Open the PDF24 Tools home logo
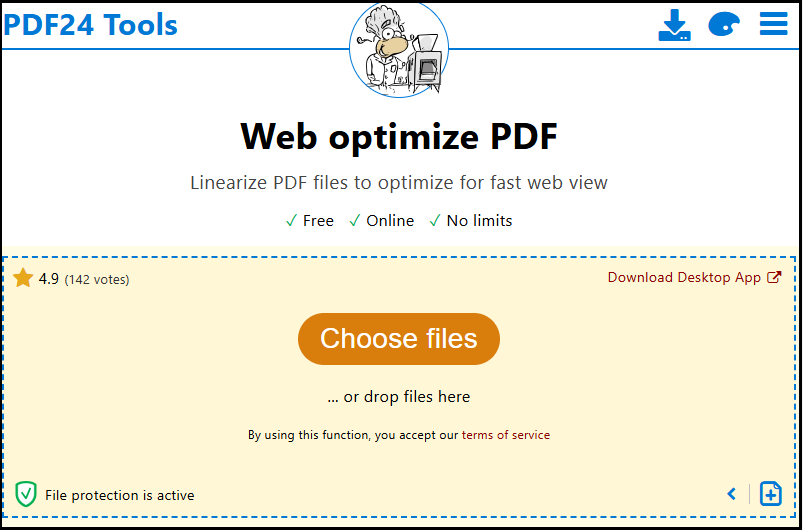This screenshot has width=803, height=530. point(91,24)
